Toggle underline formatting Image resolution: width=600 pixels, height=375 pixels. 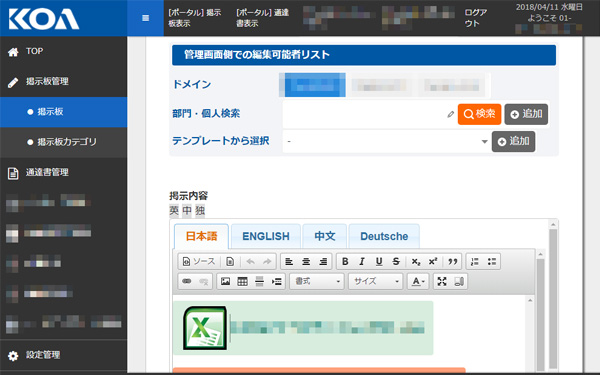tap(379, 262)
